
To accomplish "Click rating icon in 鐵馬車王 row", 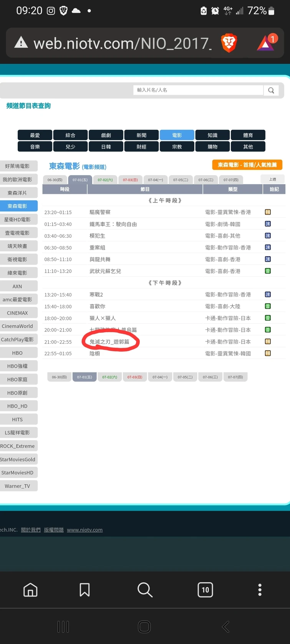I will coord(268,224).
